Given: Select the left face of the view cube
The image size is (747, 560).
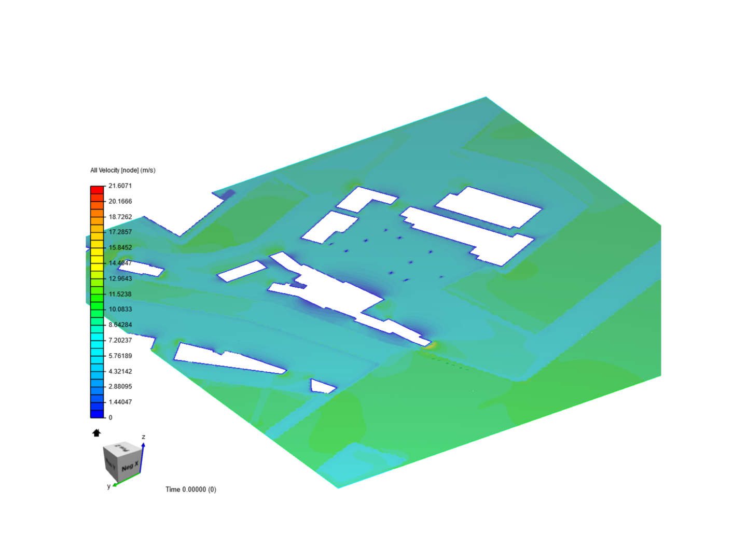Looking at the screenshot, I should (110, 463).
